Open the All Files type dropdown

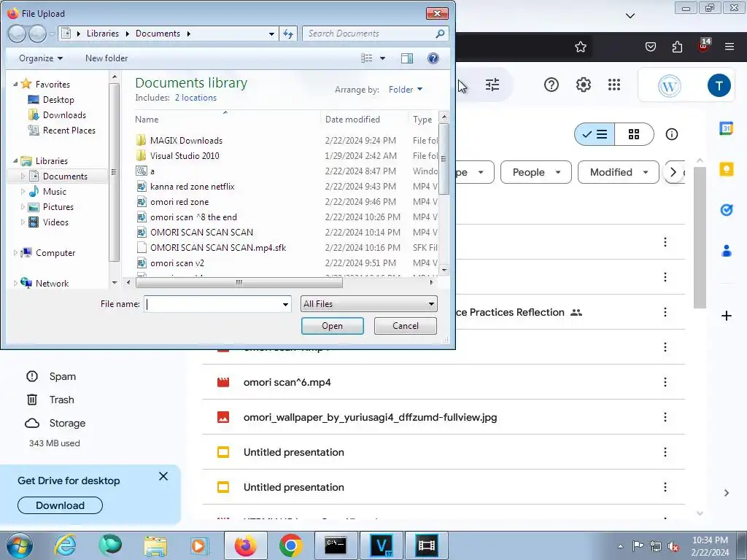tap(368, 304)
